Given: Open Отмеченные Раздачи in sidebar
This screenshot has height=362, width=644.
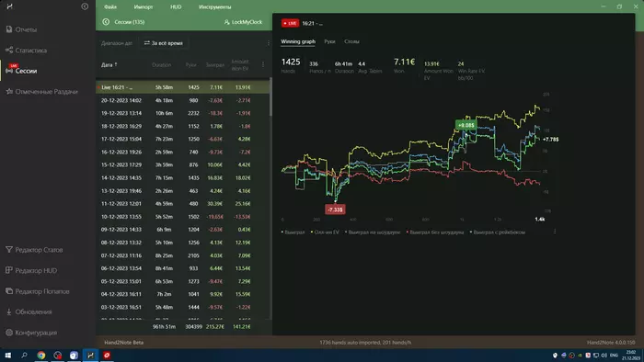Looking at the screenshot, I should [46, 92].
